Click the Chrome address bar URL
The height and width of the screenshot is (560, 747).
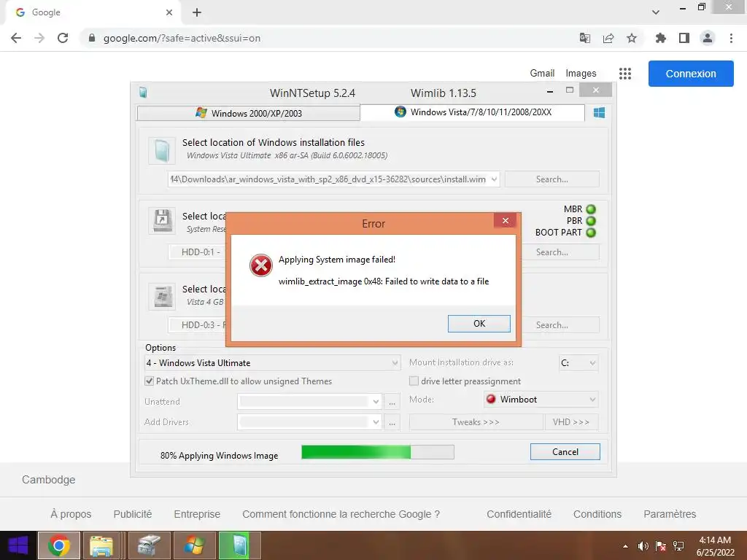[x=182, y=38]
